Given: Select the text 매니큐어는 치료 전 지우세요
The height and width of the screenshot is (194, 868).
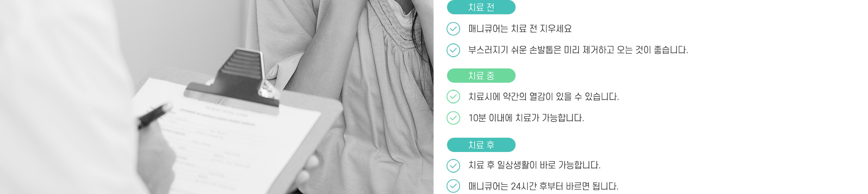Looking at the screenshot, I should (520, 29).
